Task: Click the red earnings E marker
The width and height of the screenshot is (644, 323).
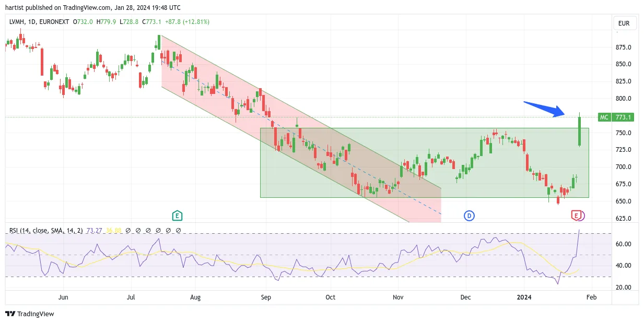Action: pos(576,215)
